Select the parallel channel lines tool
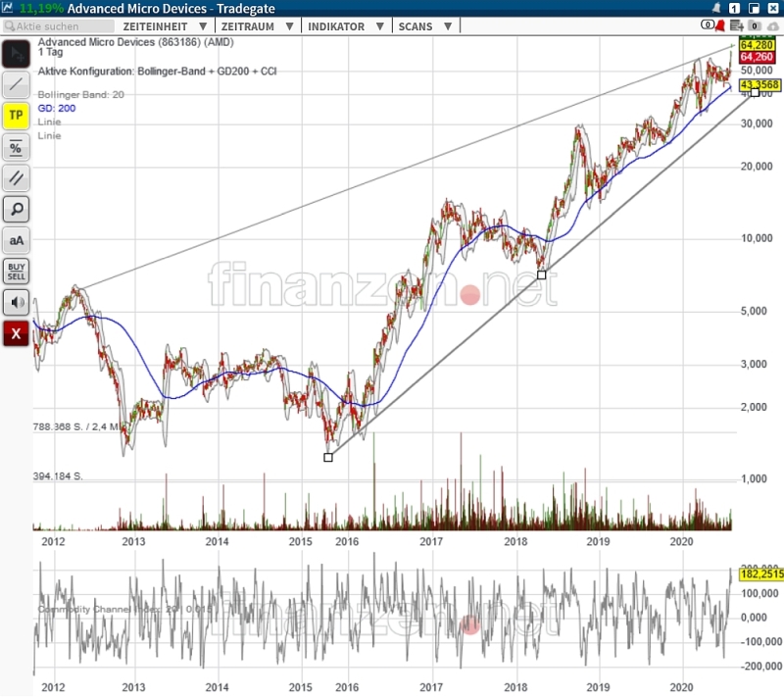The width and height of the screenshot is (784, 697). pos(16,178)
